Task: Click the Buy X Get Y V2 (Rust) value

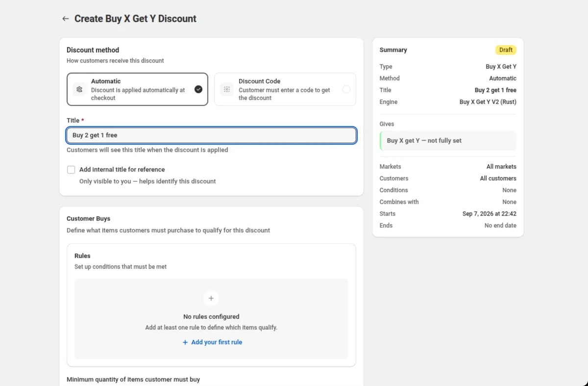Action: [x=488, y=102]
